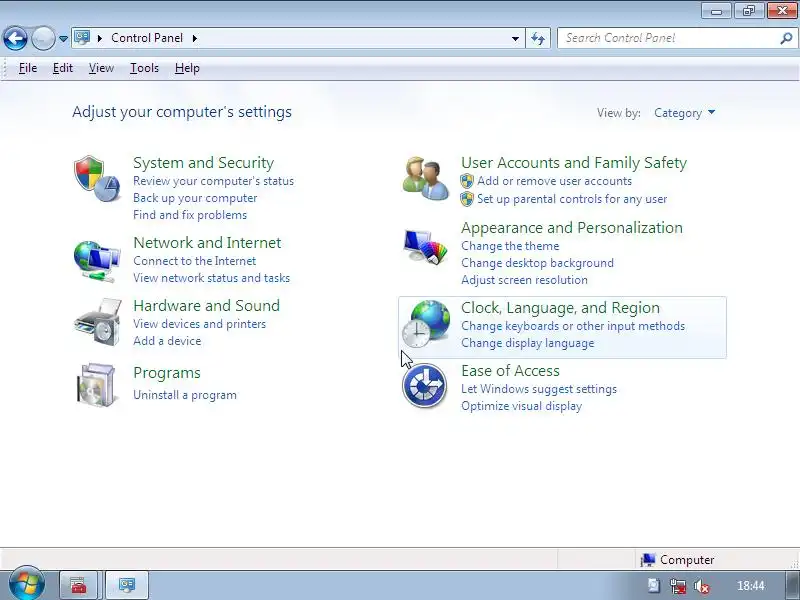Open the Hardware and Sound printer icon
This screenshot has height=600, width=800.
(x=97, y=323)
